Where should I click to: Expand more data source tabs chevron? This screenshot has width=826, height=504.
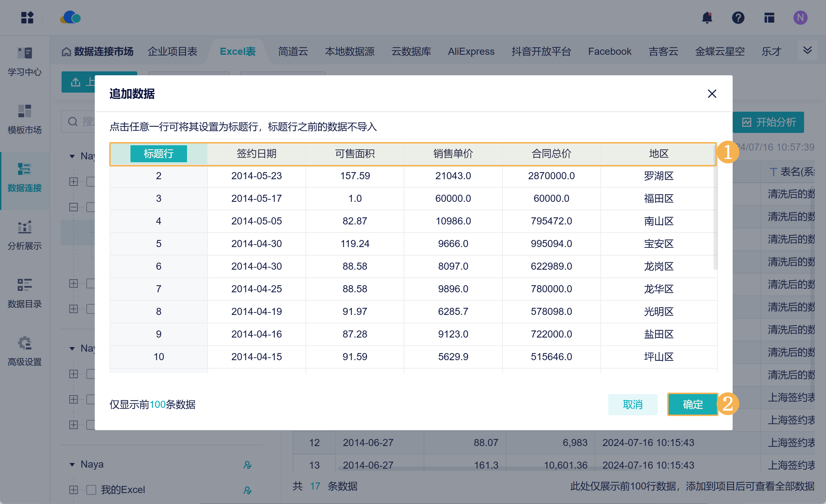pos(807,50)
